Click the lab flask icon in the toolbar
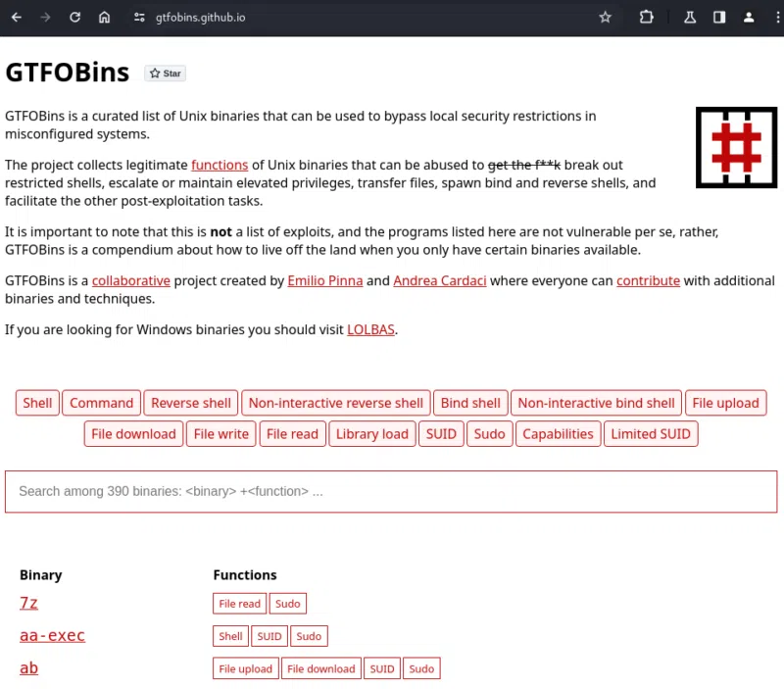The image size is (784, 689). (x=689, y=17)
